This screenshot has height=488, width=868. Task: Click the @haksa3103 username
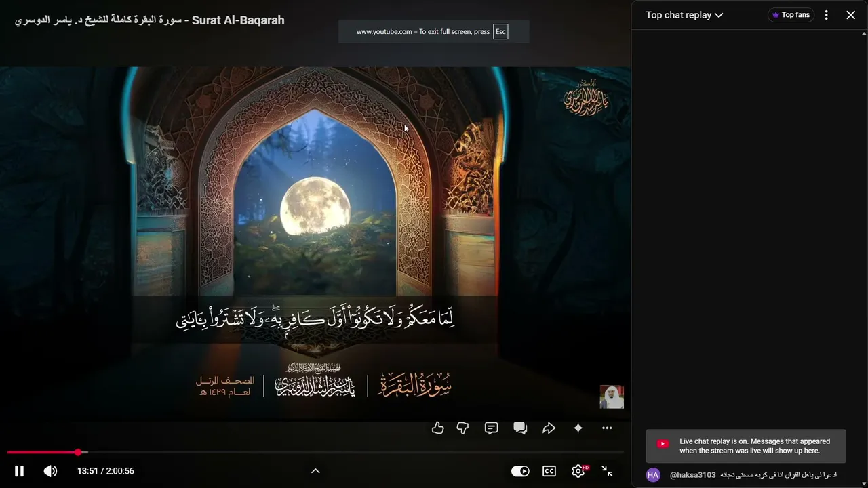coord(693,475)
